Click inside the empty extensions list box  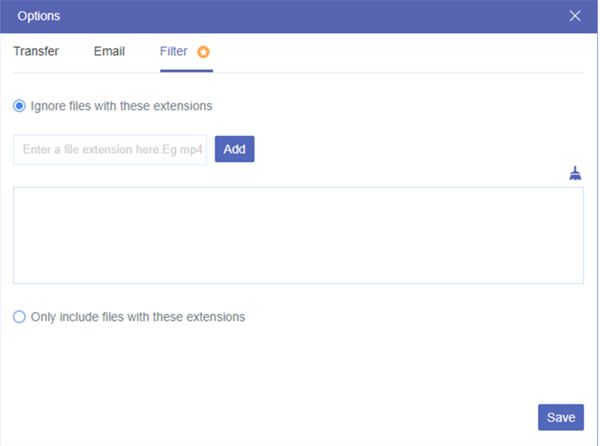coord(298,235)
